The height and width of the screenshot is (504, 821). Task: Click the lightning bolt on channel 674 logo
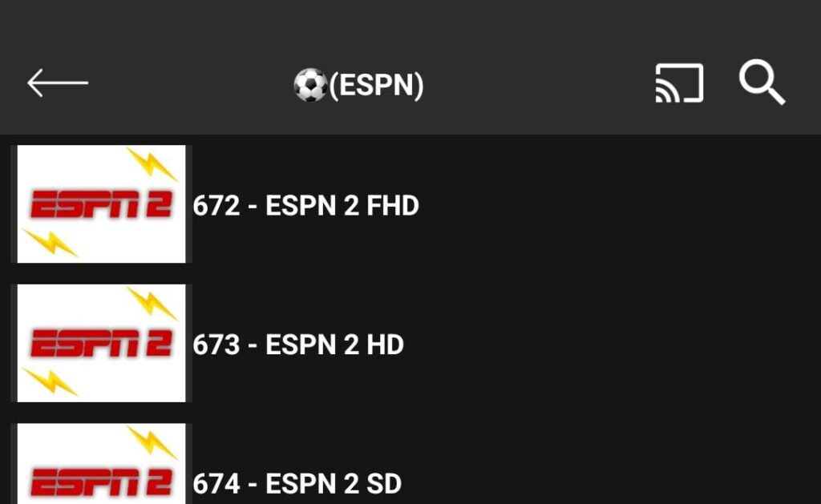point(152,442)
